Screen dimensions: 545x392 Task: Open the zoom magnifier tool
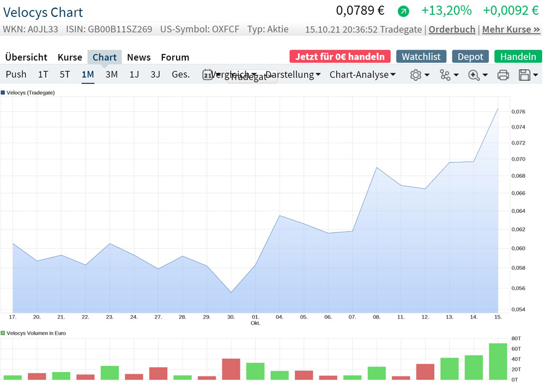474,75
